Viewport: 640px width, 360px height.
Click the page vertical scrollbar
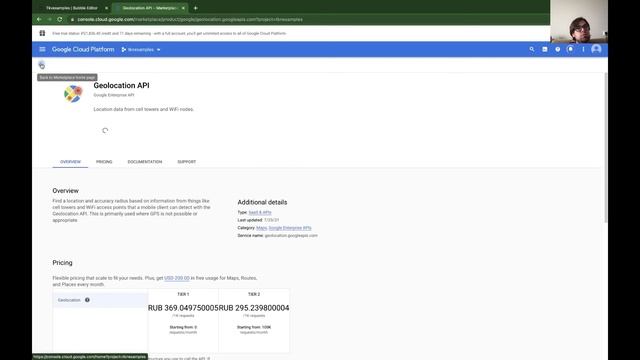[605, 147]
